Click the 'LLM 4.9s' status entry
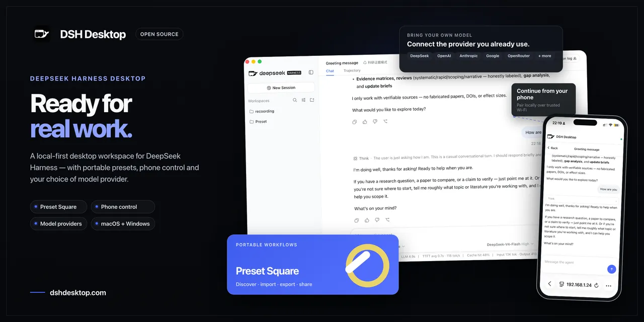644x322 pixels. pos(408,256)
